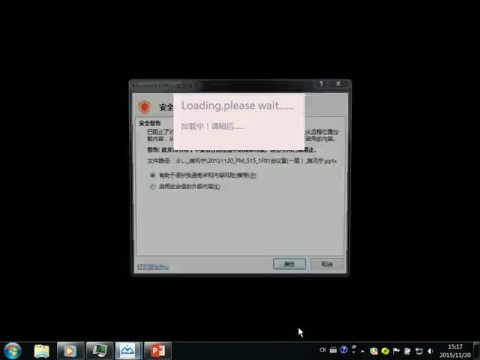The width and height of the screenshot is (480, 360).
Task: Click the dialog's question mark help button
Action: (321, 84)
